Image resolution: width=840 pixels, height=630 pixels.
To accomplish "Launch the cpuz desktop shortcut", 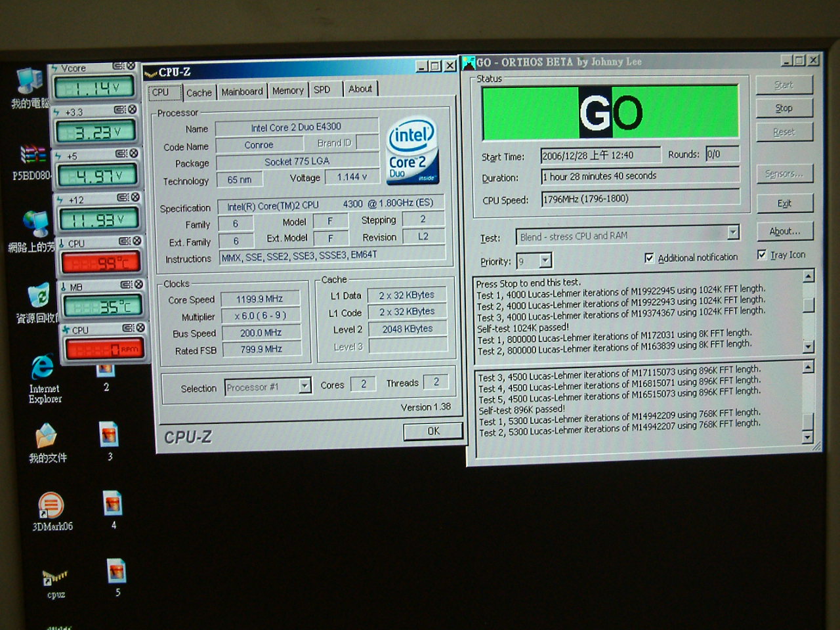I will click(55, 576).
